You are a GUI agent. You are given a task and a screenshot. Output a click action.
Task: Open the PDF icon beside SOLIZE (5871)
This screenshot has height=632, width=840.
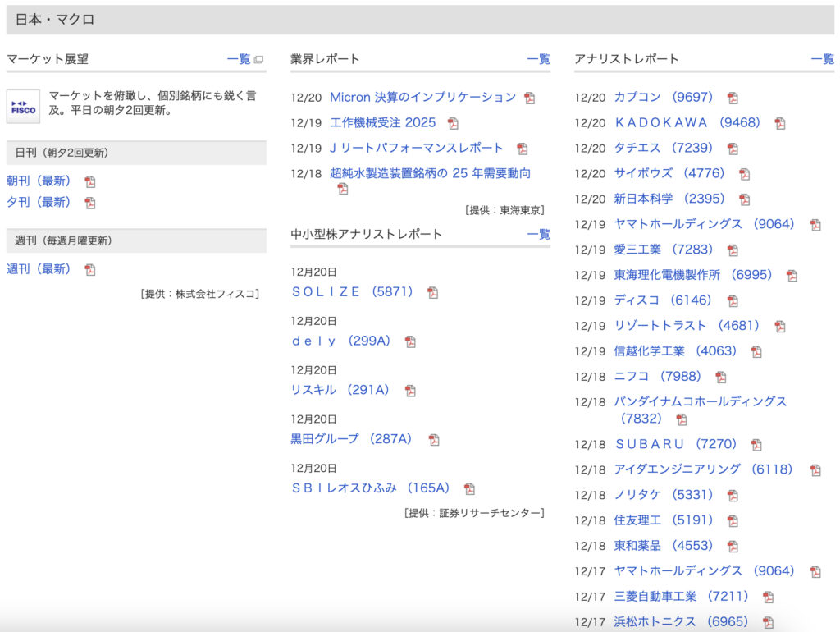click(x=432, y=293)
